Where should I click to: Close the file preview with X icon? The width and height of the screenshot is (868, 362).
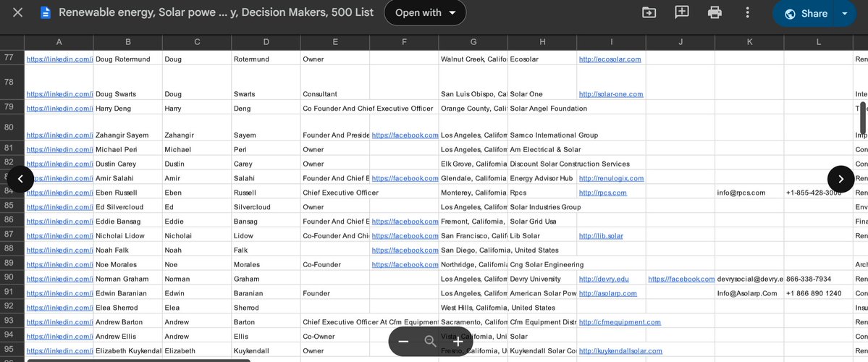(x=17, y=13)
